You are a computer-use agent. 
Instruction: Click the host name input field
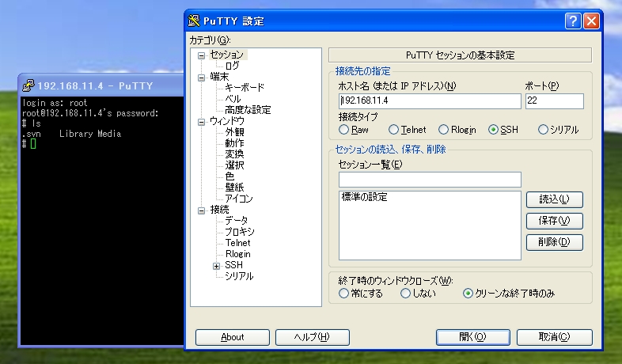pyautogui.click(x=430, y=101)
